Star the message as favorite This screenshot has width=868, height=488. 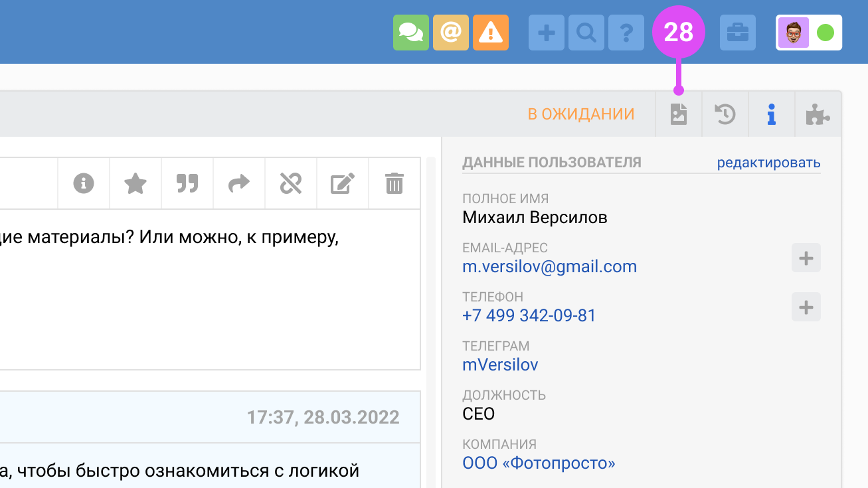(135, 184)
